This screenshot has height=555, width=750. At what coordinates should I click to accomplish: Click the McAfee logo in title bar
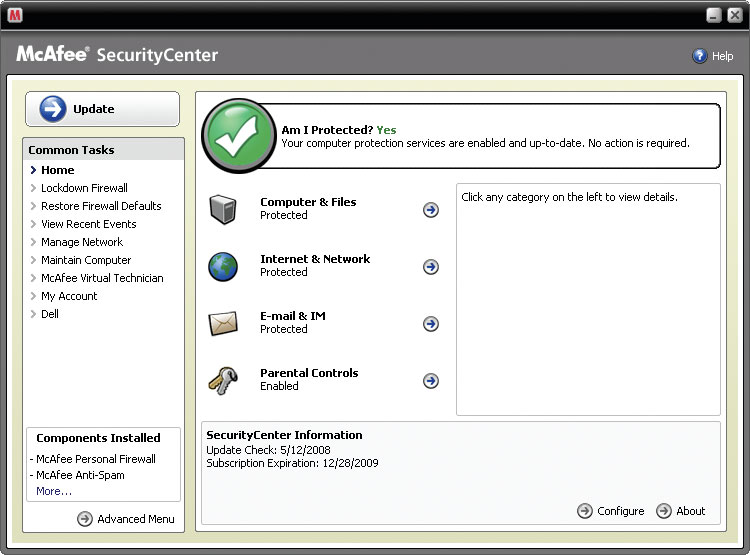tap(15, 15)
